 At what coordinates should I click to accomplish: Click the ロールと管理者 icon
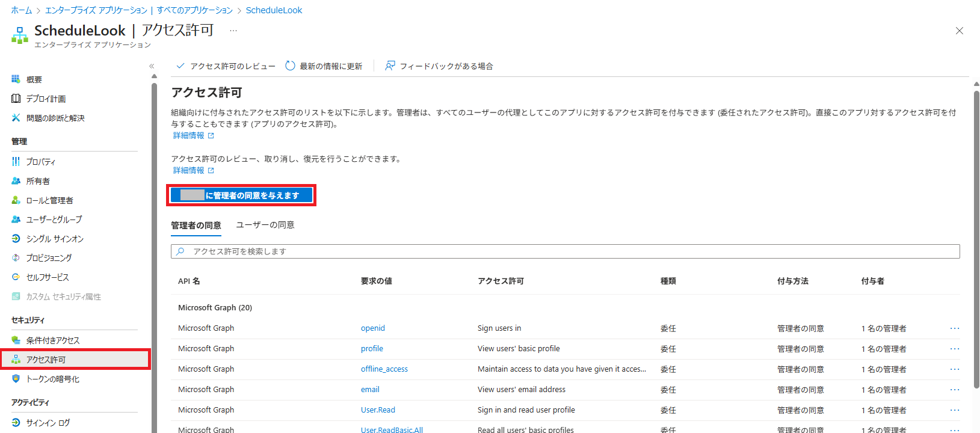click(x=16, y=200)
